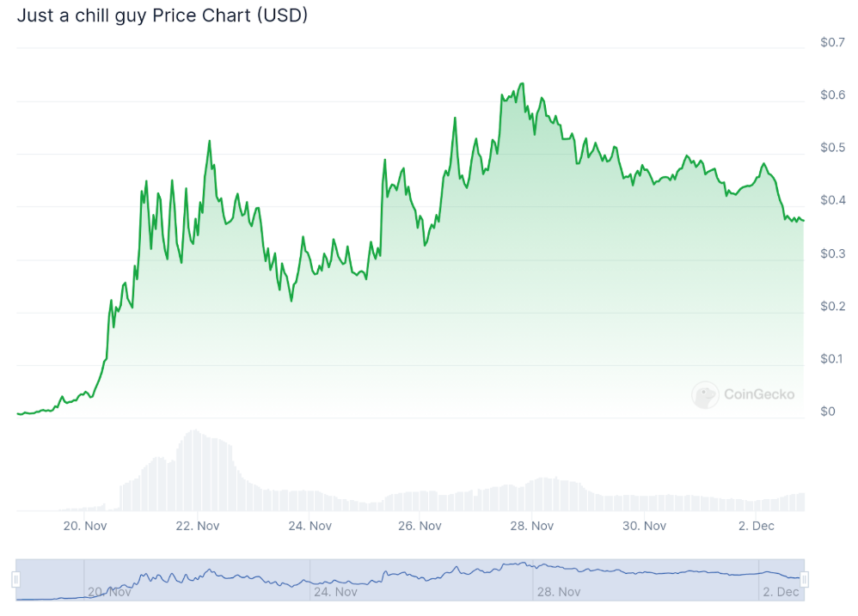Click the 30. Nov x-axis date label
The image size is (858, 616).
[x=644, y=526]
